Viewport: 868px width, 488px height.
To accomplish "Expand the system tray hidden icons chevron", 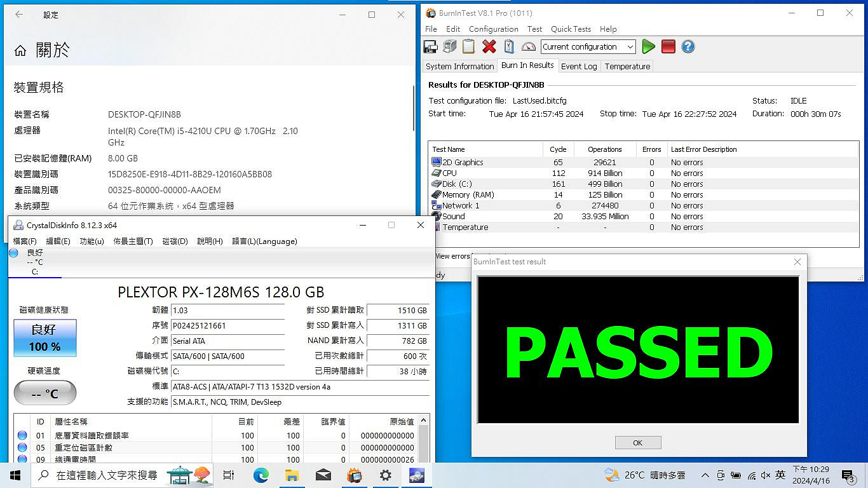I will pos(705,475).
